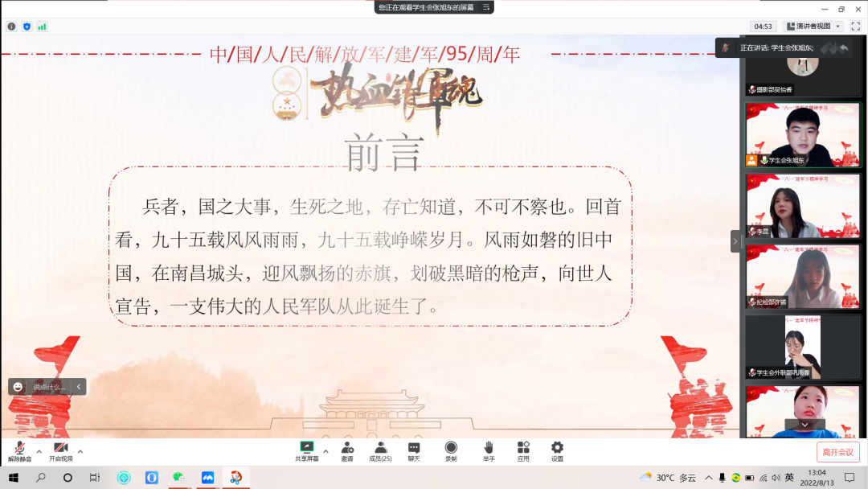The image size is (868, 489).
Task: Open video options arrow beside 开启视频
Action: point(80,451)
